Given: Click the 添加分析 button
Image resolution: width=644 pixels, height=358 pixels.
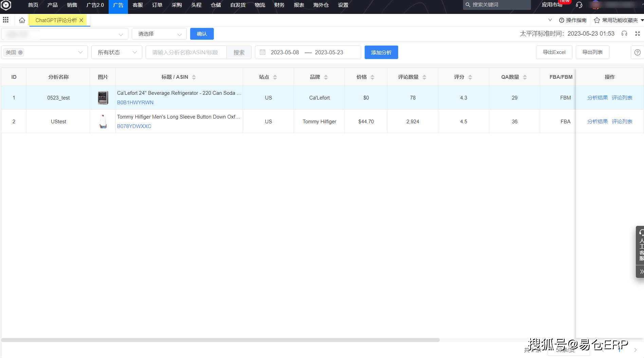Looking at the screenshot, I should click(381, 52).
